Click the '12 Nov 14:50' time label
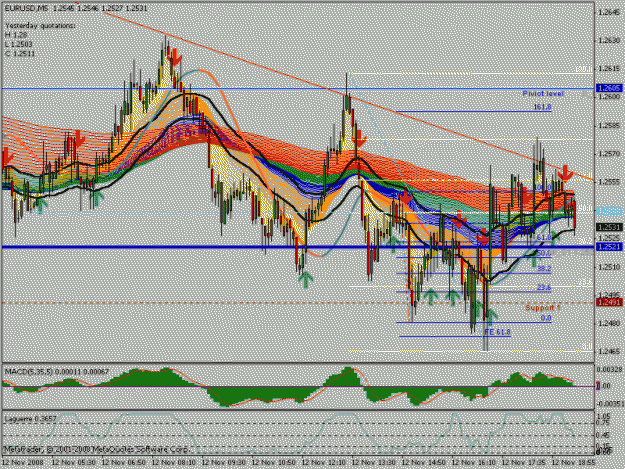Viewport: 625px width, 469px height. pyautogui.click(x=424, y=463)
